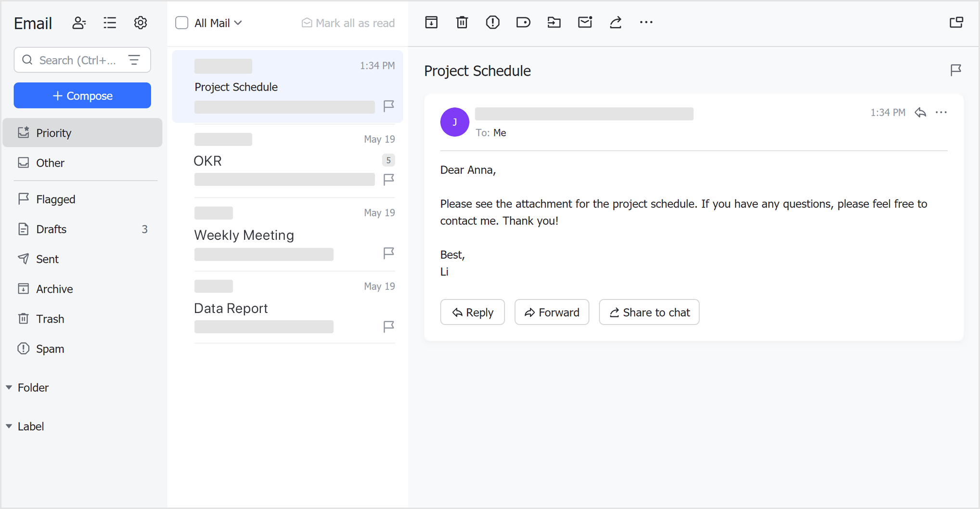Viewport: 980px width, 509px height.
Task: Open the email in a new window
Action: point(957,22)
